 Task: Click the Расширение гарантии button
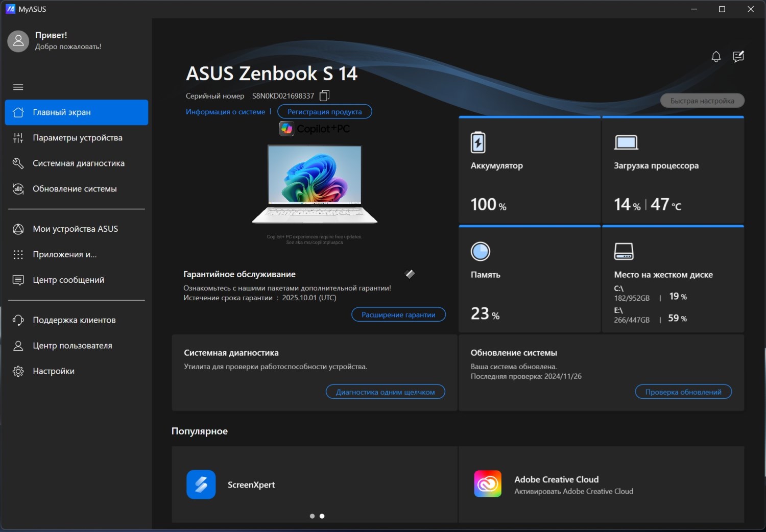click(x=398, y=315)
